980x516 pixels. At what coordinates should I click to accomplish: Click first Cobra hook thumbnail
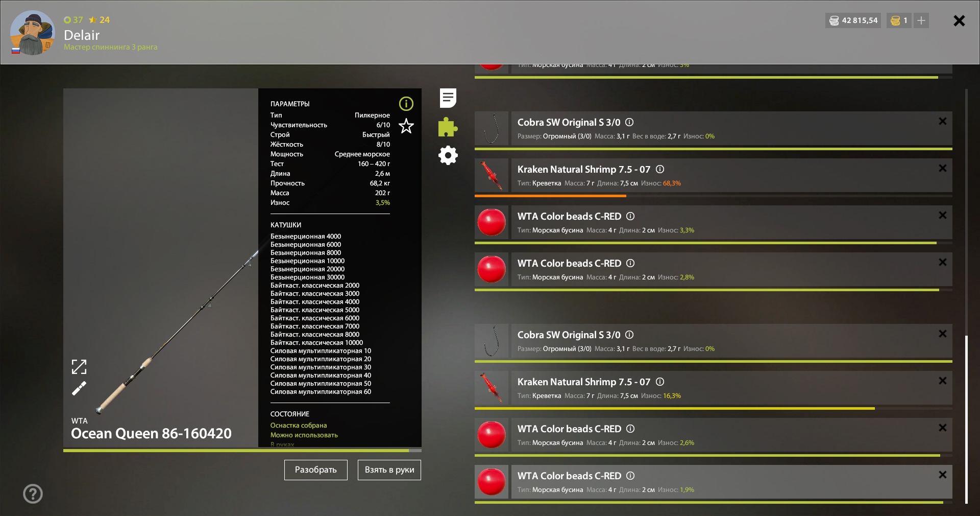[x=492, y=128]
